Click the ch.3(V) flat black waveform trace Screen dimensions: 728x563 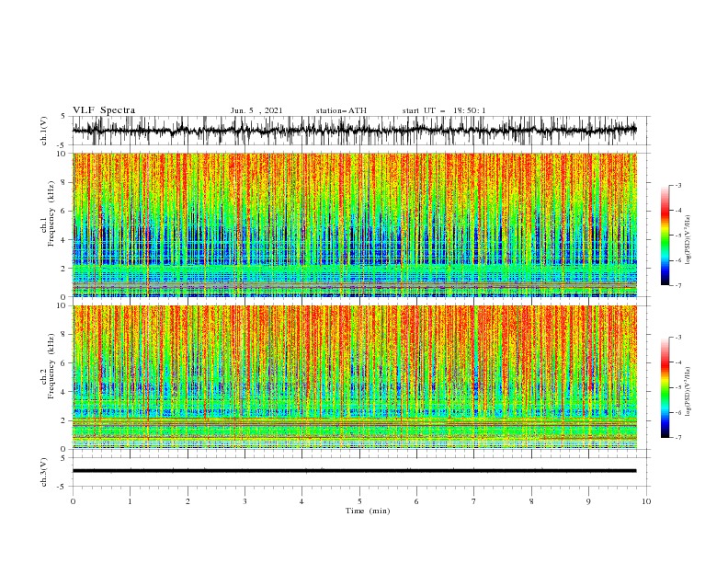[354, 471]
